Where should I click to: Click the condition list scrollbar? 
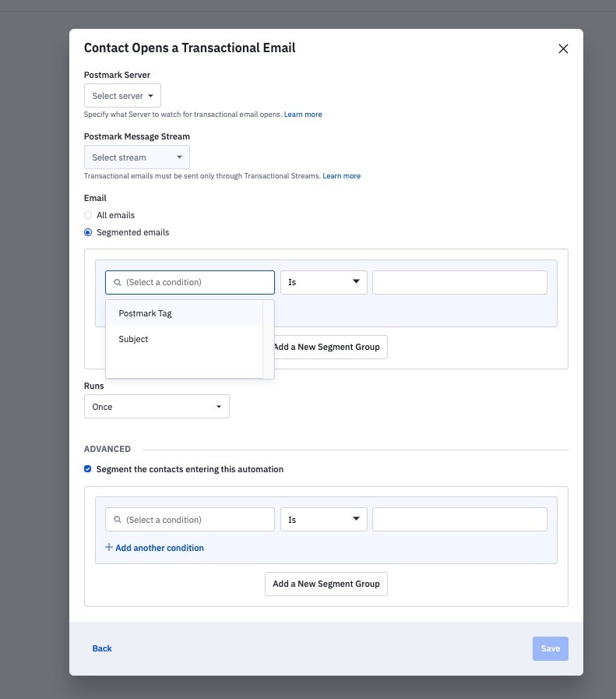coord(269,339)
